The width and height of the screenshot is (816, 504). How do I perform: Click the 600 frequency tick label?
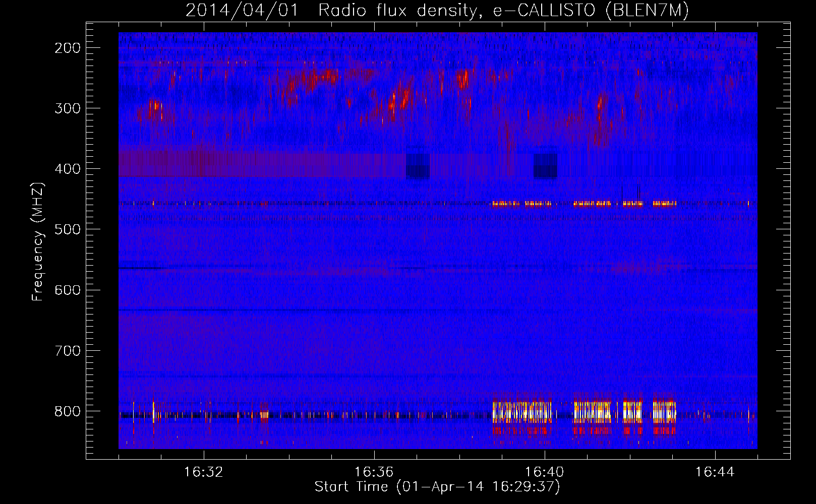pyautogui.click(x=68, y=290)
